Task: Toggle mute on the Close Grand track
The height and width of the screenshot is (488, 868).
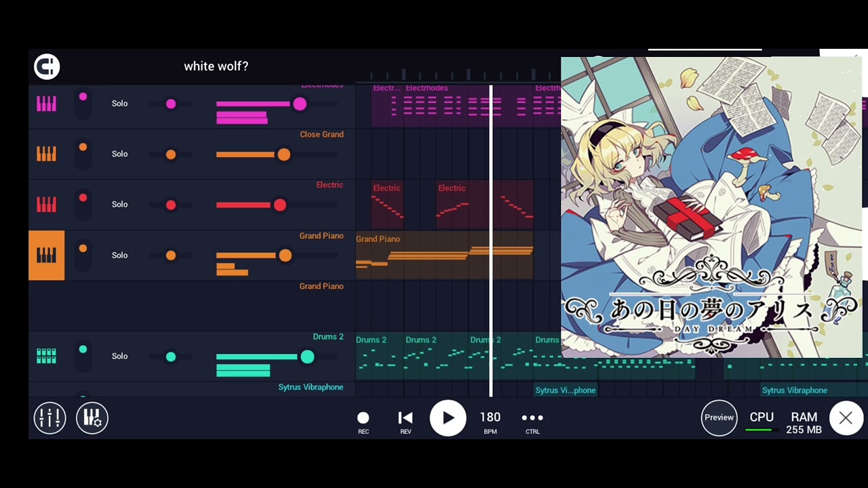Action: tap(83, 154)
